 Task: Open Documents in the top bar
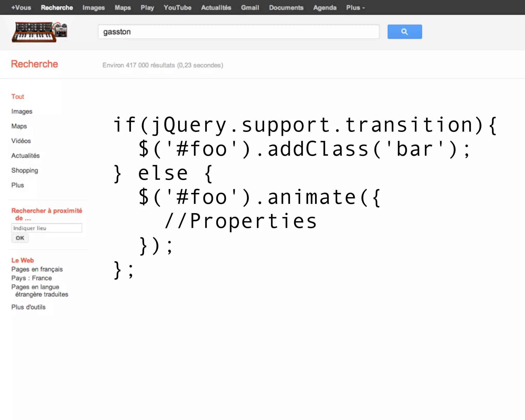(286, 8)
